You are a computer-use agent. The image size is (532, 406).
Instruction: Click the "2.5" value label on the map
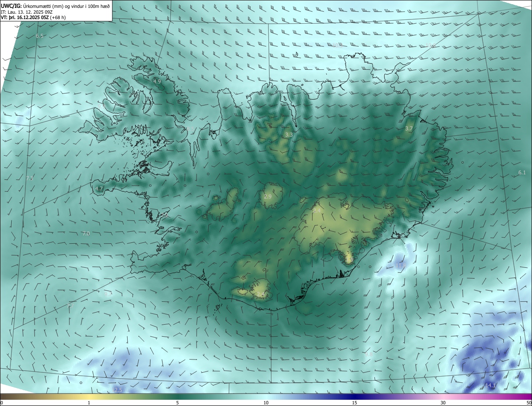pyautogui.click(x=118, y=390)
